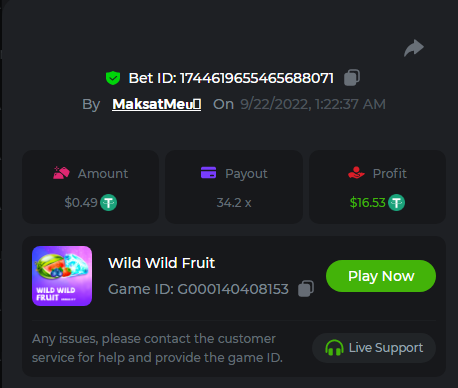Copy the Game ID using copy icon

306,289
